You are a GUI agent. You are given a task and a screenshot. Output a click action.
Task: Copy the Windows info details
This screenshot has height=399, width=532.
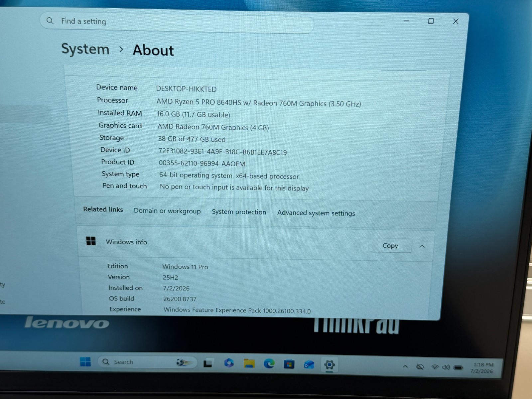click(390, 246)
